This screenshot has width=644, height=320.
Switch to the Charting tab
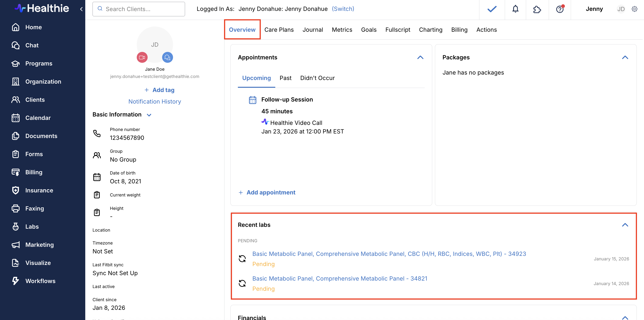(430, 30)
